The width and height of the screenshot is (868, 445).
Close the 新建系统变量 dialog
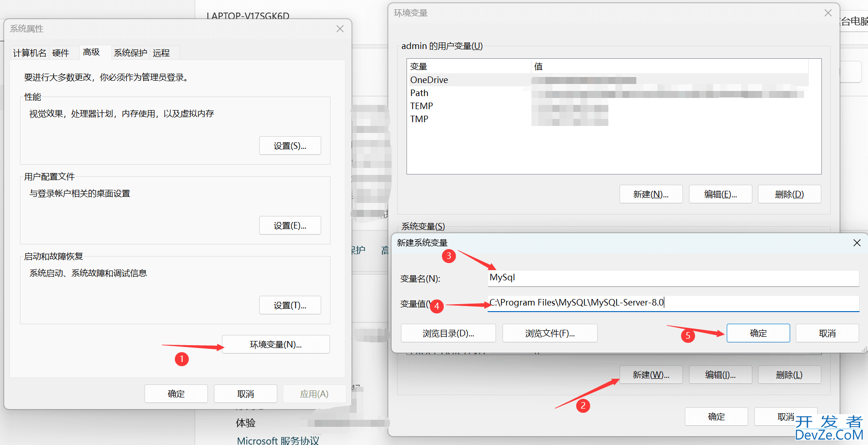[x=857, y=243]
